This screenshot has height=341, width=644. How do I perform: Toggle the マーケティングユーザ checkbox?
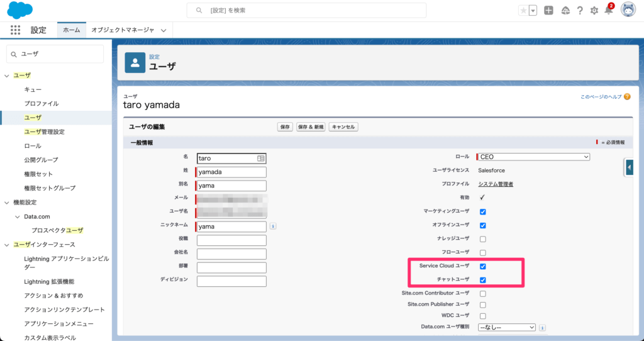[x=483, y=211]
